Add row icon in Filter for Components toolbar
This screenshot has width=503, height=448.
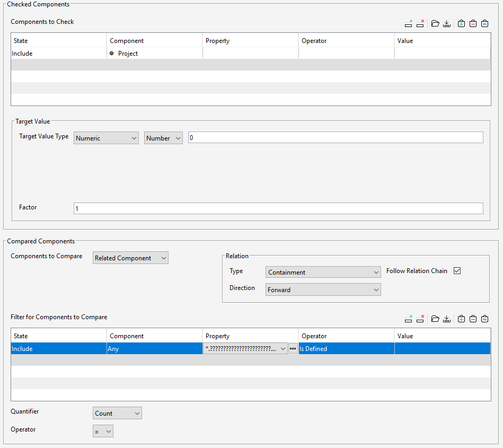[x=408, y=319]
